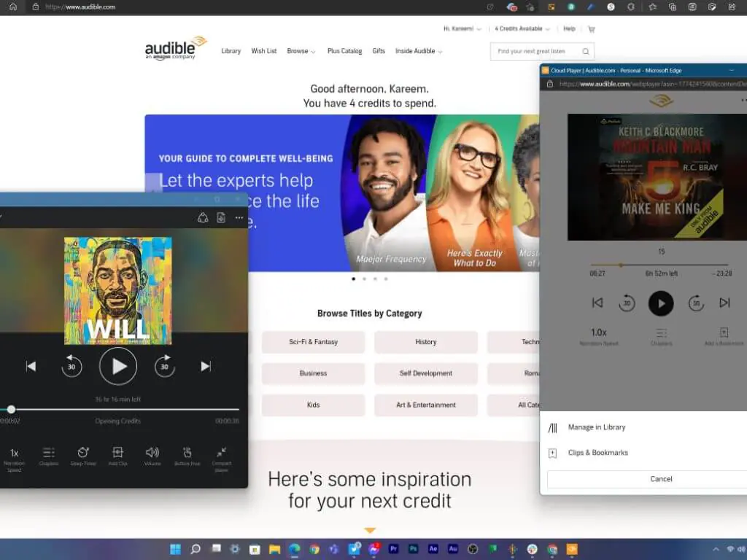
Task: Rewind 30 seconds in the Cloud Player
Action: click(x=627, y=303)
